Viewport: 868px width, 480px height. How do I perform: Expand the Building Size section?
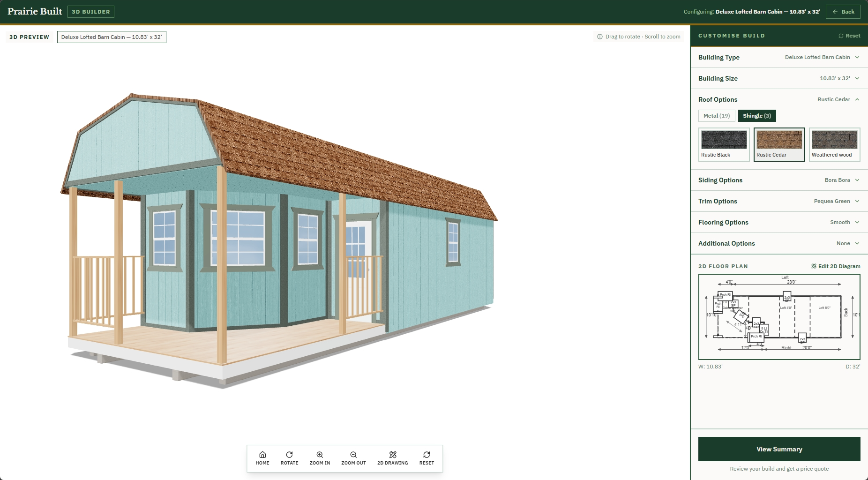(x=779, y=78)
